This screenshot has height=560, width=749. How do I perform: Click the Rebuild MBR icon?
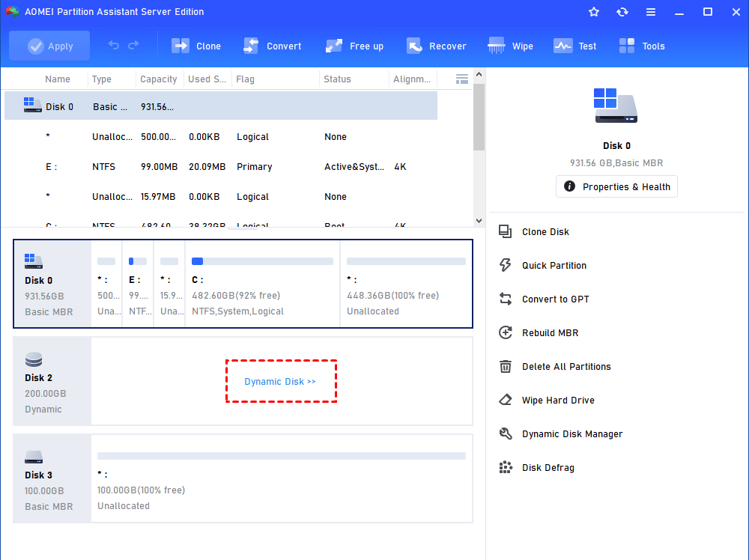[x=506, y=332]
